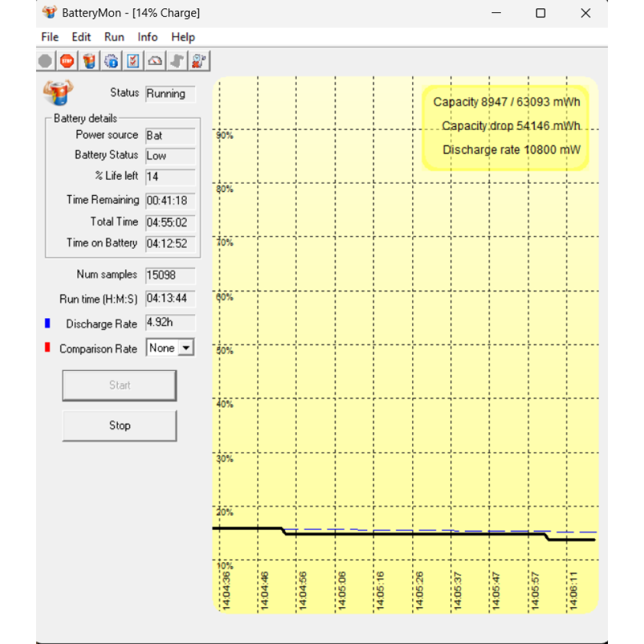Click the gray octagon start icon in toolbar
644x644 pixels.
(x=45, y=61)
